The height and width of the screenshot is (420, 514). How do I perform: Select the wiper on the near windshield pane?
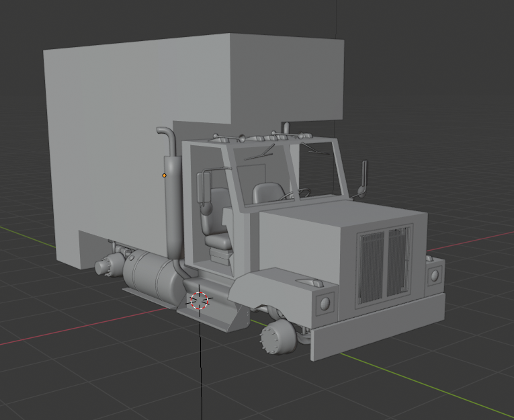tap(261, 153)
